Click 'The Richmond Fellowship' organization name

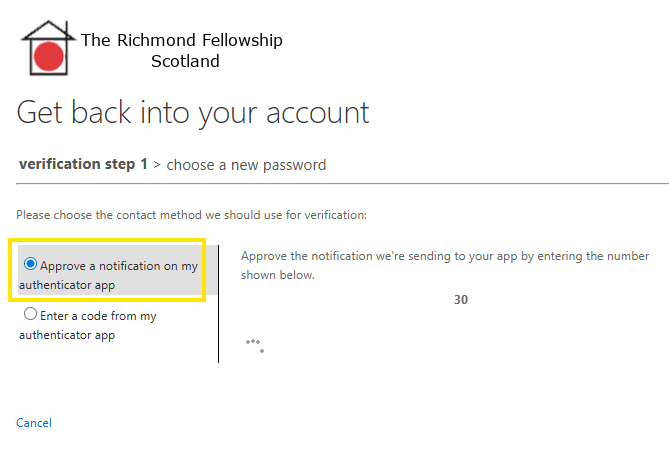click(x=181, y=40)
